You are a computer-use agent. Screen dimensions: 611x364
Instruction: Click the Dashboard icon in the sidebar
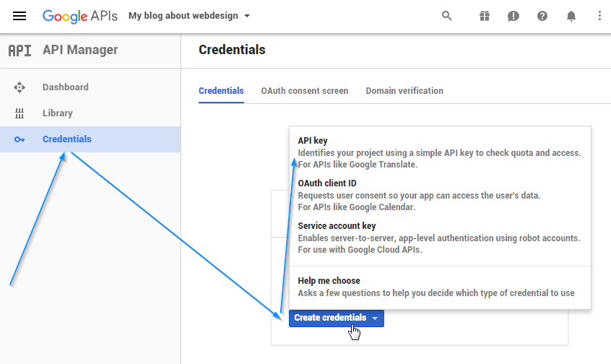19,87
